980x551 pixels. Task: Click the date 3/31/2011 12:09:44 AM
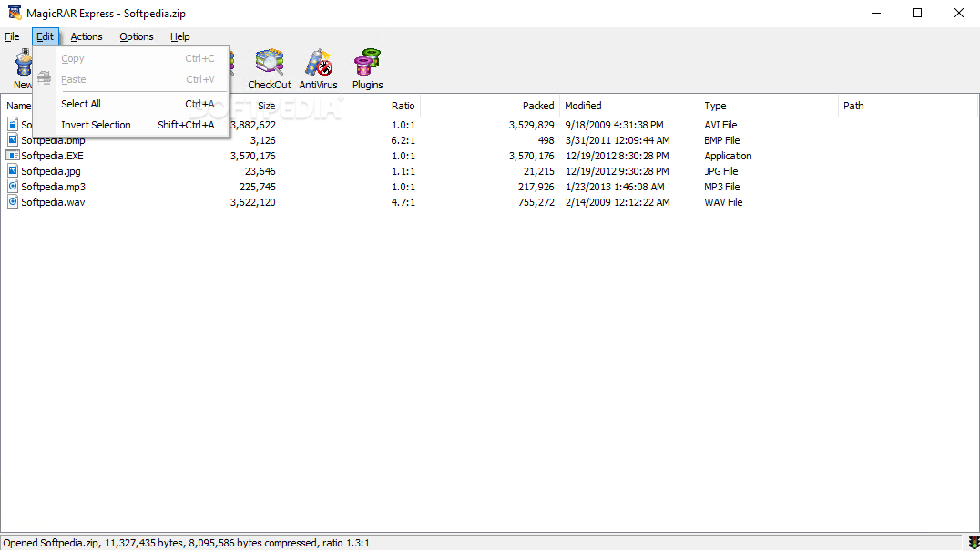point(618,140)
